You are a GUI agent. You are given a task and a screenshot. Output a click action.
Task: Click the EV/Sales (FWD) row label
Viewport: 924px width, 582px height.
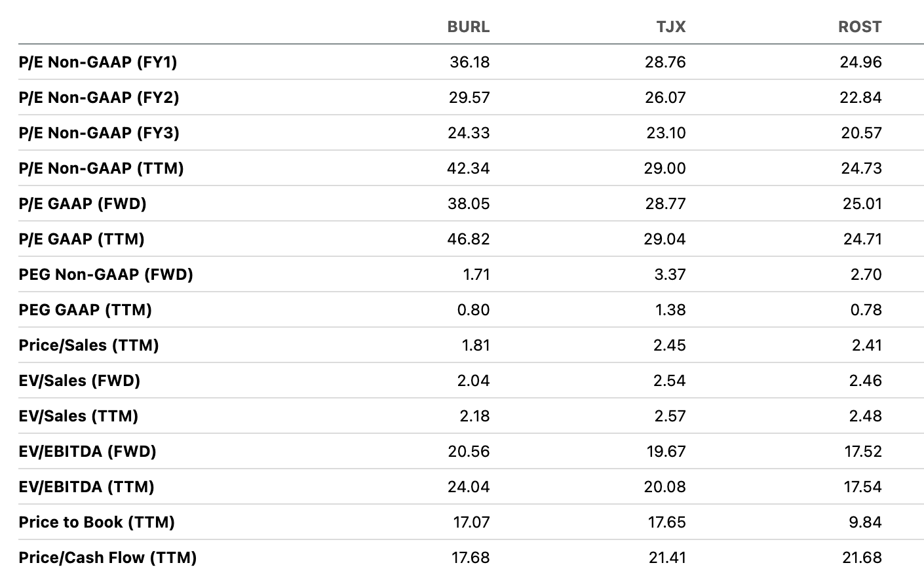pos(79,381)
